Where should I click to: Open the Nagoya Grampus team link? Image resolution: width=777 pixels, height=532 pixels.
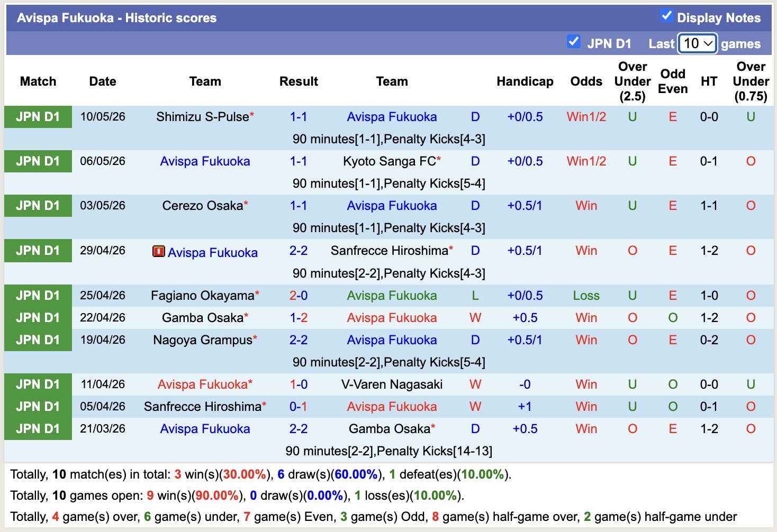pyautogui.click(x=203, y=340)
